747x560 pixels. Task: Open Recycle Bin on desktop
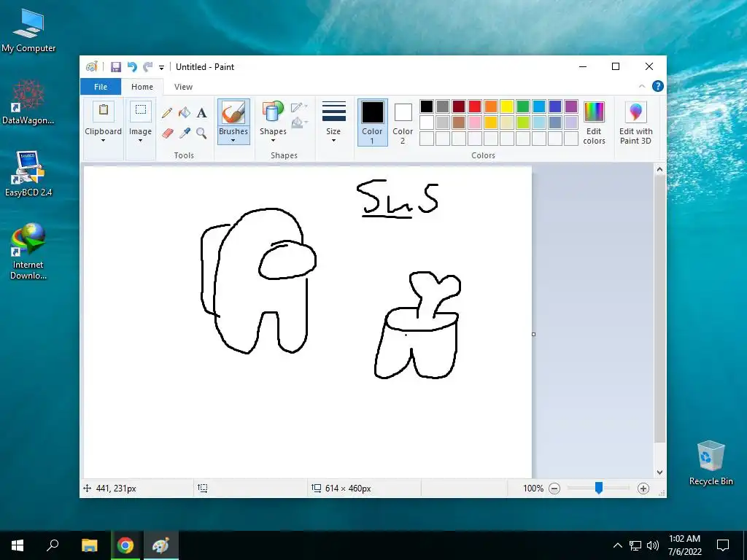point(711,463)
